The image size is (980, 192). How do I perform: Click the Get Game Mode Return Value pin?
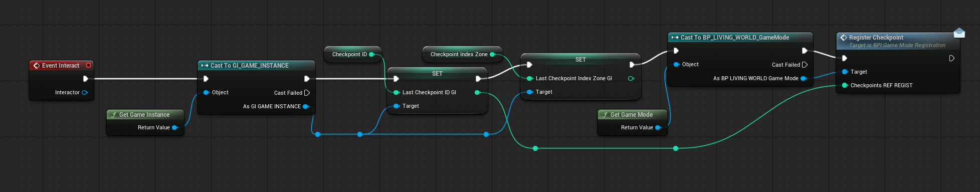658,127
